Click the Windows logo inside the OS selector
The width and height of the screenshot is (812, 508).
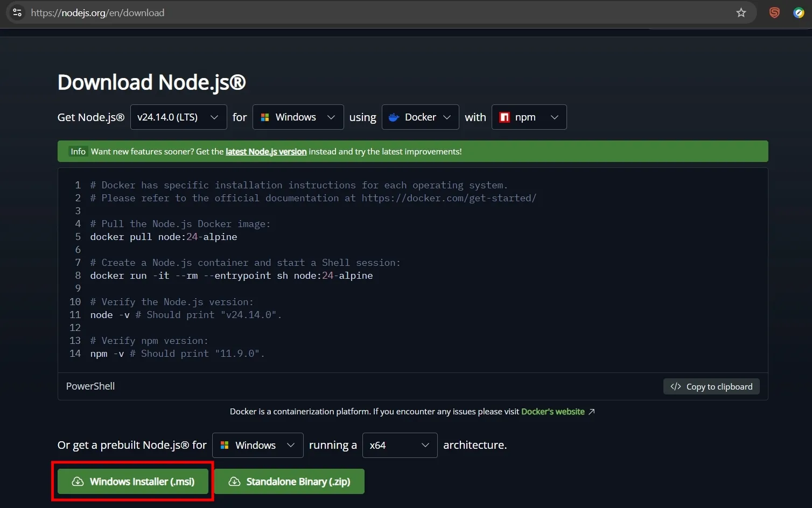click(x=264, y=117)
